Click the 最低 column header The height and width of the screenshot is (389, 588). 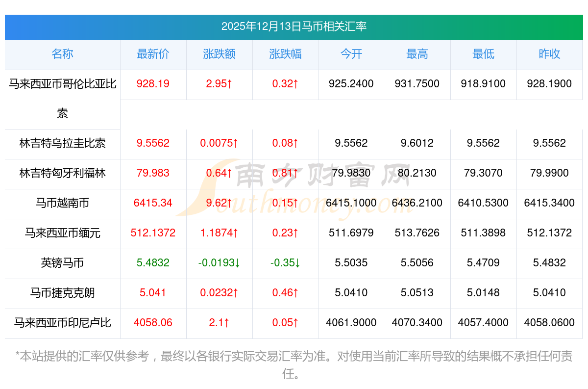pos(483,54)
